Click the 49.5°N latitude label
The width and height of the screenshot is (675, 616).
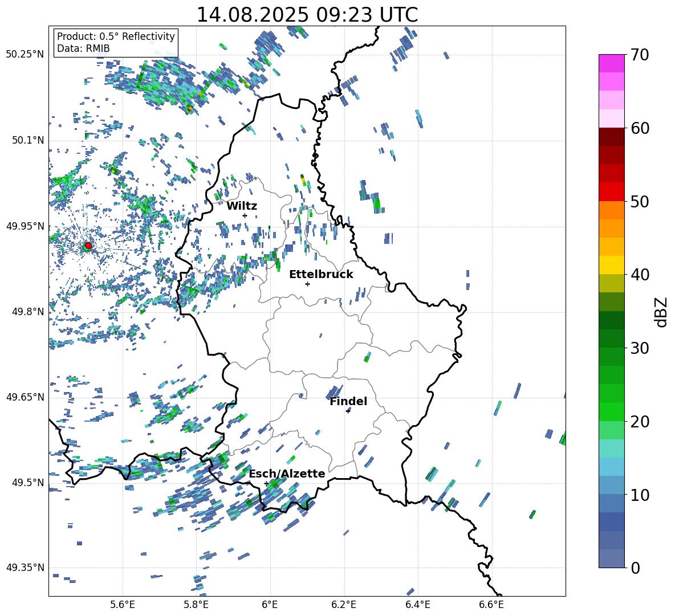coord(28,482)
